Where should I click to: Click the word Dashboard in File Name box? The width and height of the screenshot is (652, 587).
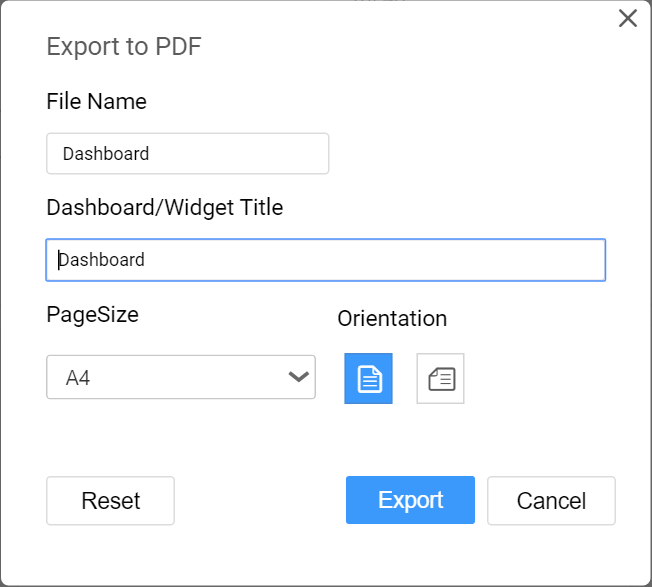(106, 154)
